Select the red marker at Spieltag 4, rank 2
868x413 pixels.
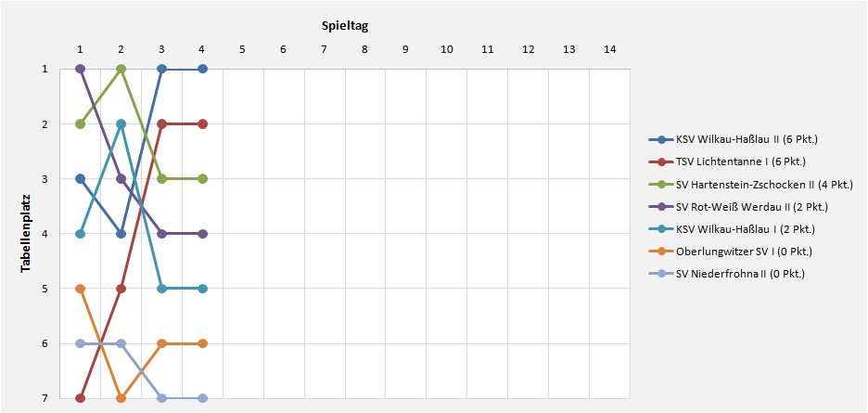[202, 123]
